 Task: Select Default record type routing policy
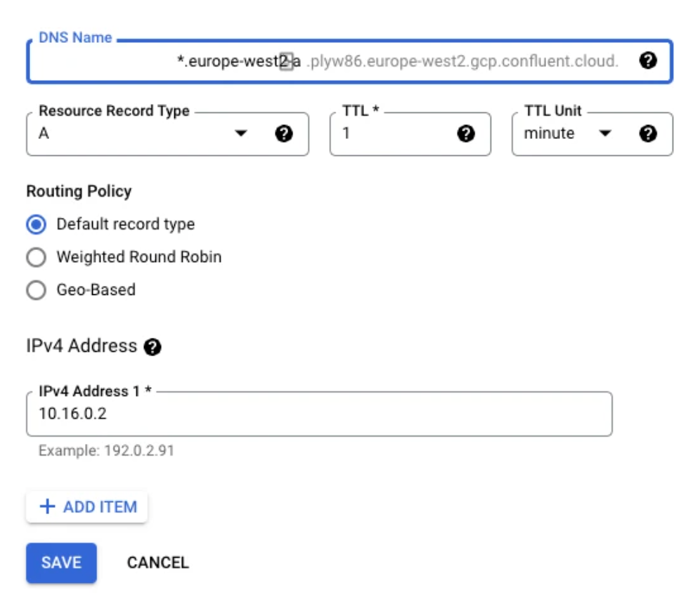click(36, 225)
